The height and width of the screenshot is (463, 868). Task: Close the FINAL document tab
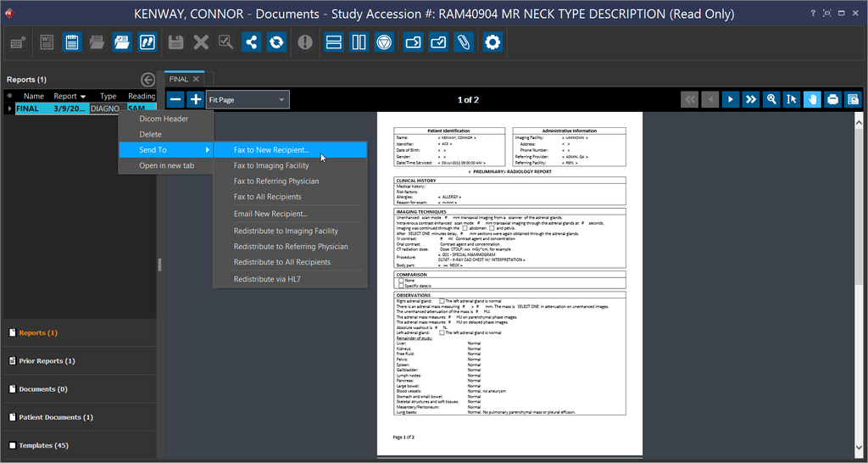(196, 79)
